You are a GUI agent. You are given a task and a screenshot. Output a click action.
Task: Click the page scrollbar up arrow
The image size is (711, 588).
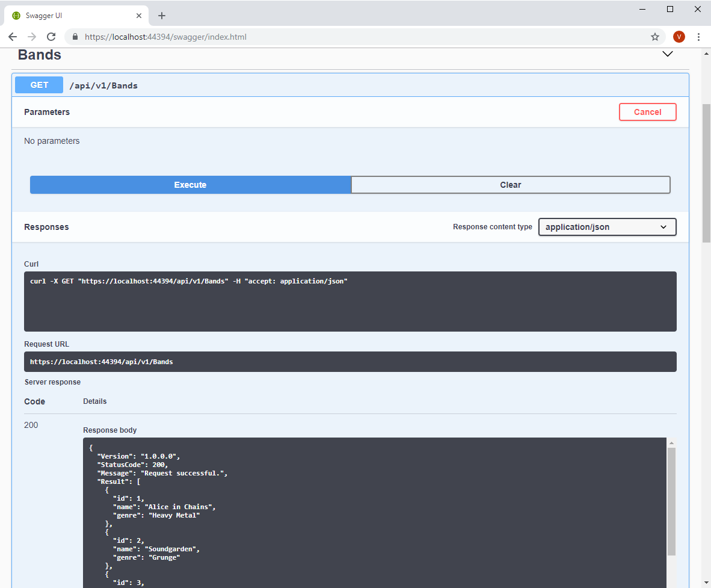[x=706, y=54]
